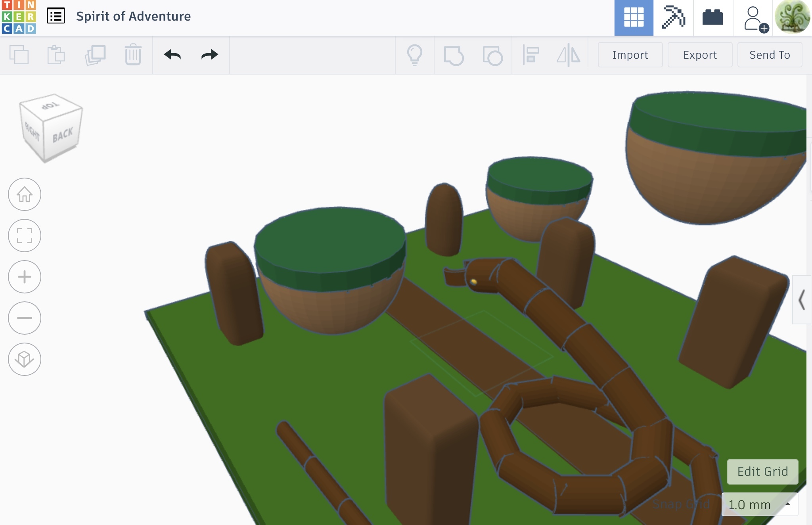812x525 pixels.
Task: Click the Delete trash icon
Action: (x=133, y=55)
